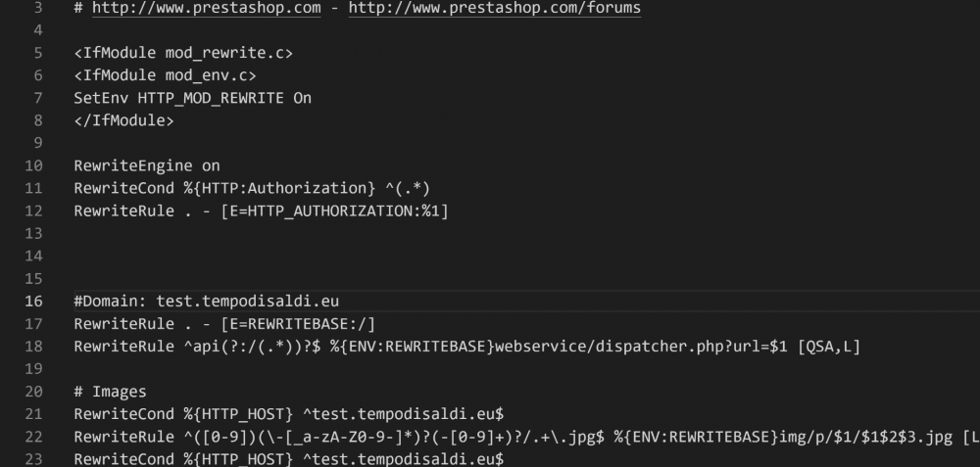Click the RewriteCond HTTP:Authorization line
This screenshot has height=467, width=980.
point(251,188)
